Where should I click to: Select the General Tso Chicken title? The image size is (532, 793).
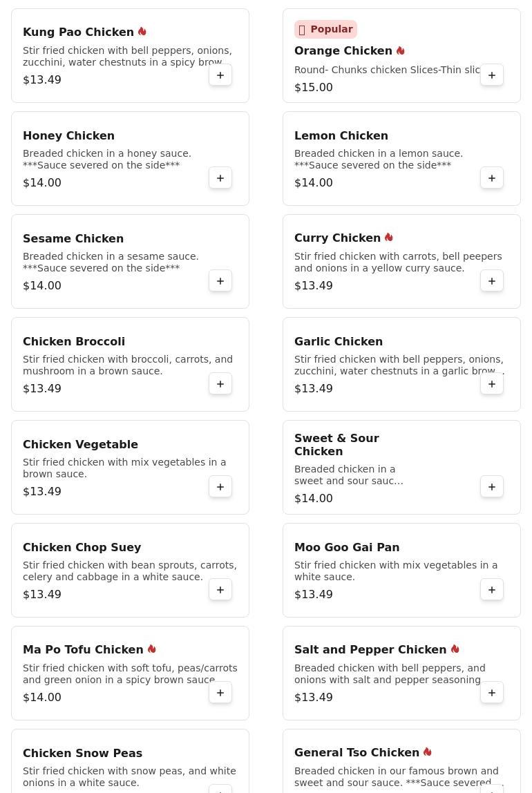(x=357, y=752)
